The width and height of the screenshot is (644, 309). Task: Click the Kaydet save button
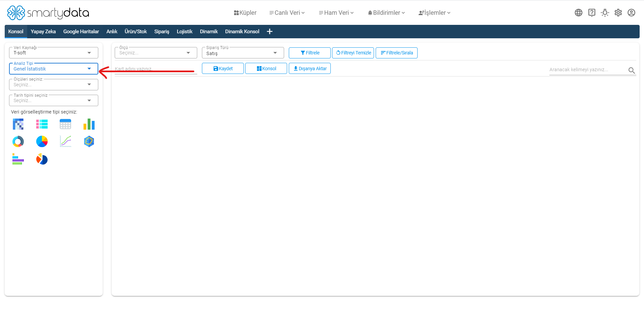(223, 69)
